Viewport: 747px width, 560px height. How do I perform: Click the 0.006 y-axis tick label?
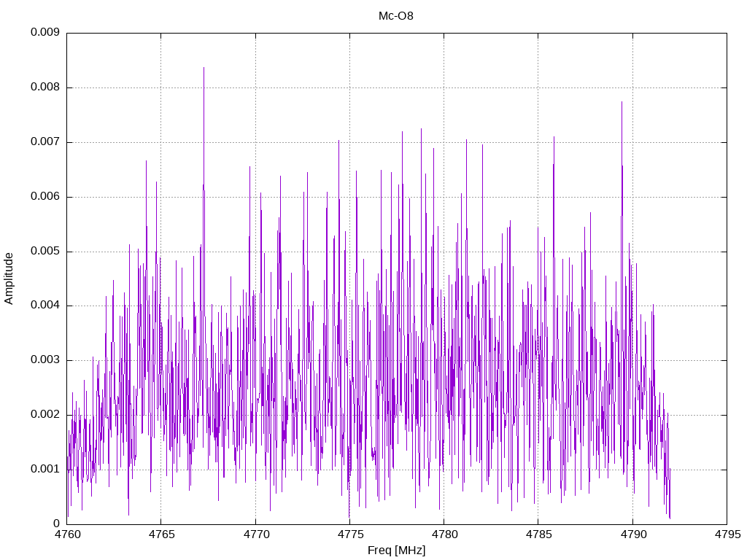pyautogui.click(x=45, y=197)
